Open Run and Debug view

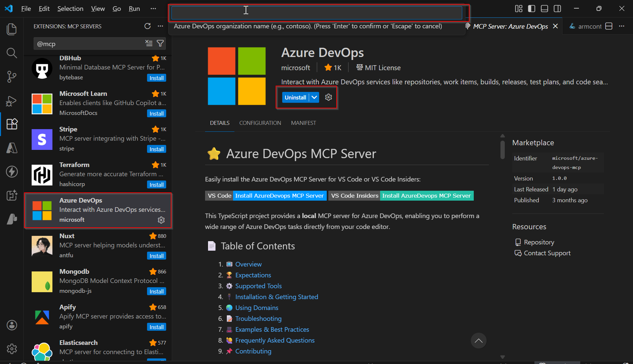tap(12, 100)
